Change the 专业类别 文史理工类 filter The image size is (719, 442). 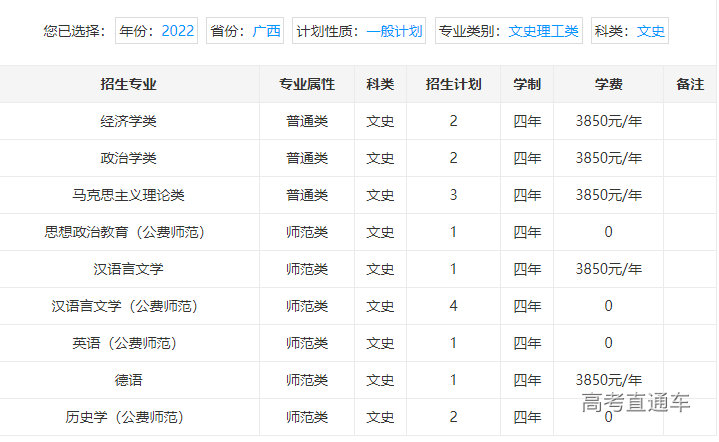pos(509,31)
